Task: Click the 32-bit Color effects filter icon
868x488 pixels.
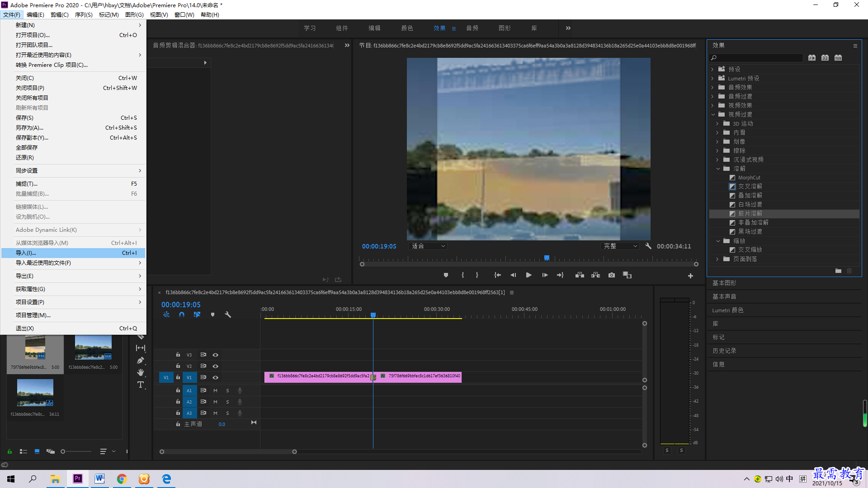Action: pos(825,57)
